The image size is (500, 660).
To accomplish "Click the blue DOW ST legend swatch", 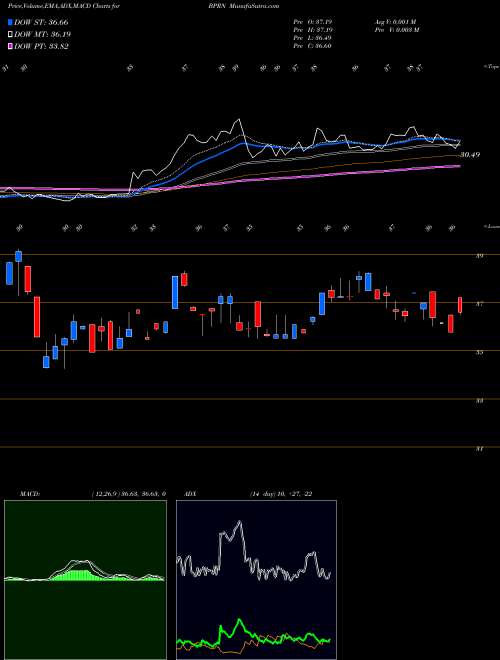I will pyautogui.click(x=11, y=22).
